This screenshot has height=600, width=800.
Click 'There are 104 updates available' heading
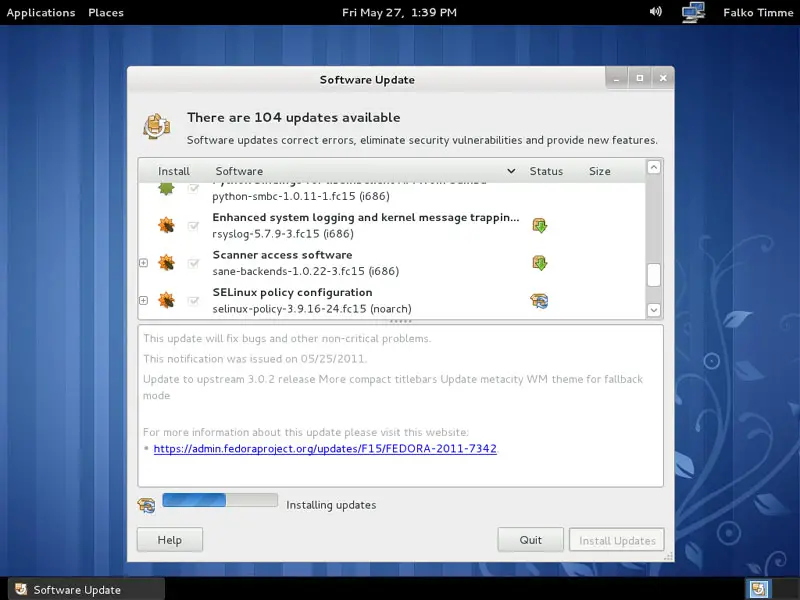pos(293,117)
